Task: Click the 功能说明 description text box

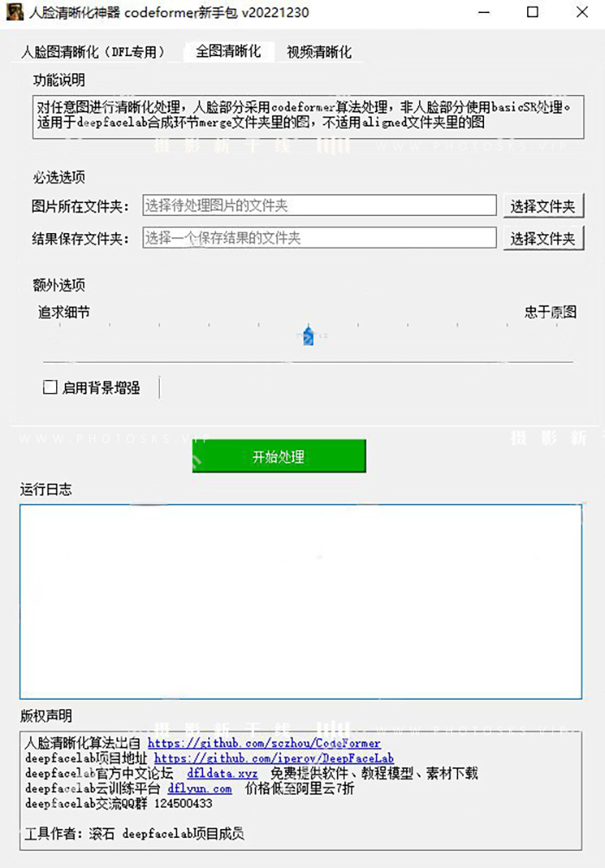Action: click(308, 117)
